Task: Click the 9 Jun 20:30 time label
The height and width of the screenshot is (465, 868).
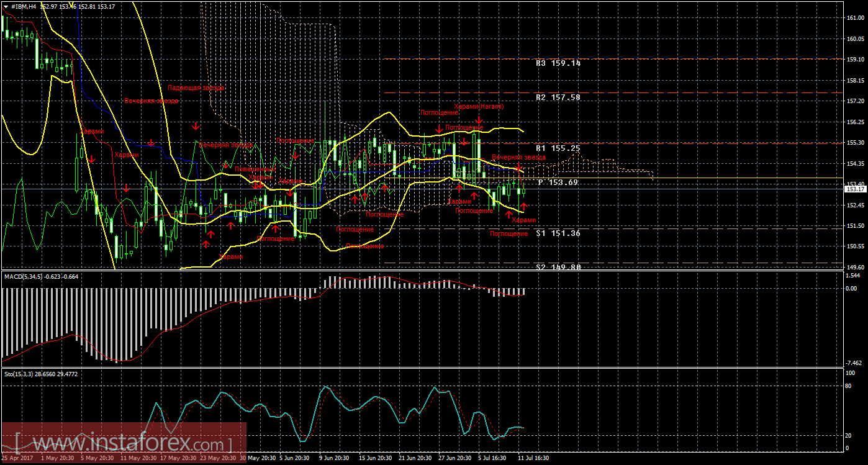Action: point(335,458)
